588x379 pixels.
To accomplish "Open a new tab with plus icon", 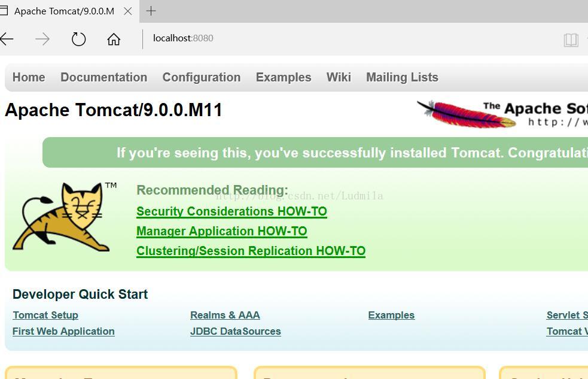I will point(151,11).
